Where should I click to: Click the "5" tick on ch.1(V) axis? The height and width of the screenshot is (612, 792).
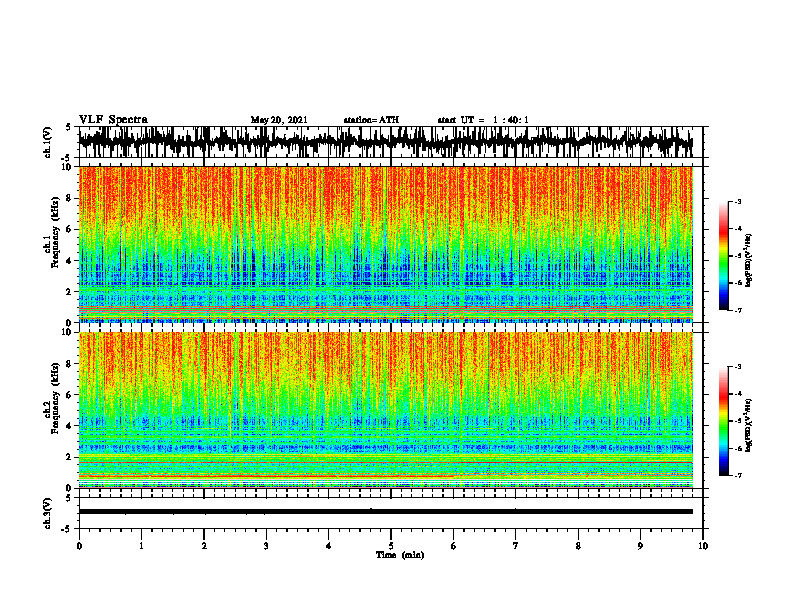point(68,127)
